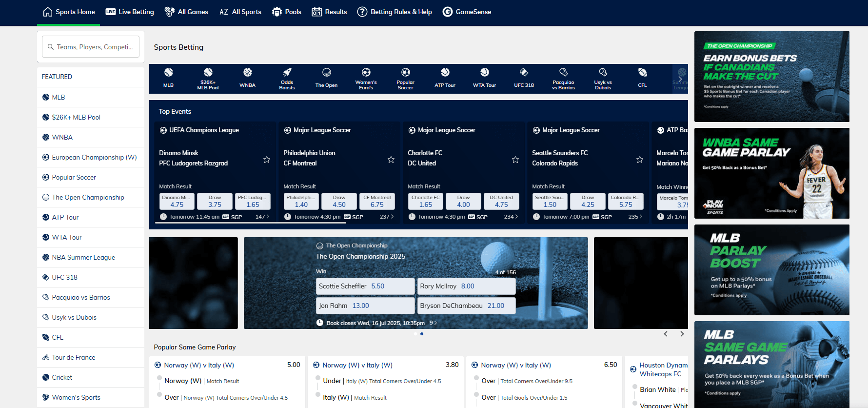Expand 9 markets for The Open Championship

(433, 323)
